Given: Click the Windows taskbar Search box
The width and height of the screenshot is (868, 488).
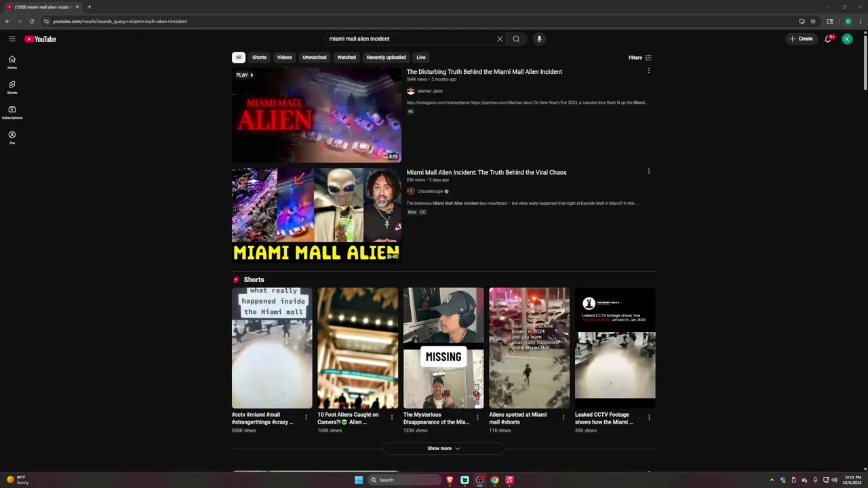Looking at the screenshot, I should [x=404, y=480].
